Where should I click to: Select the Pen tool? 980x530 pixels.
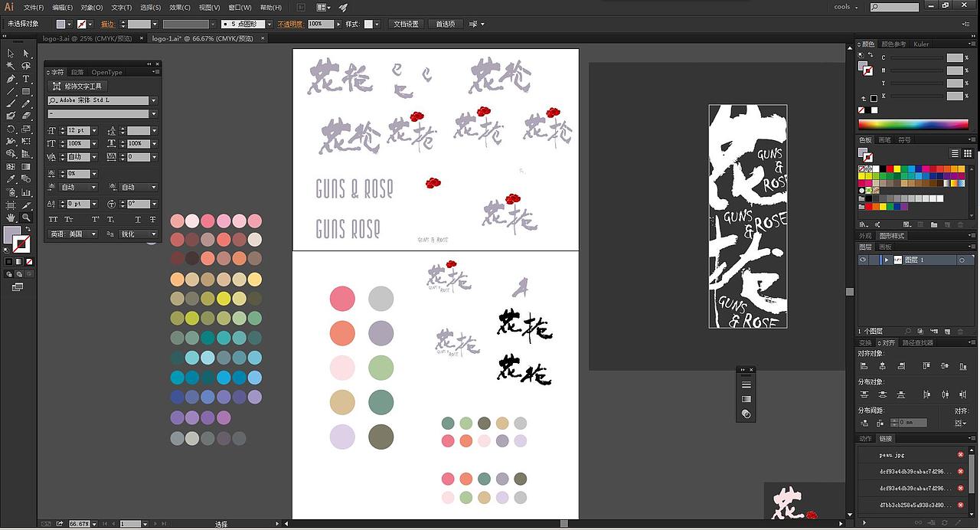coord(11,79)
